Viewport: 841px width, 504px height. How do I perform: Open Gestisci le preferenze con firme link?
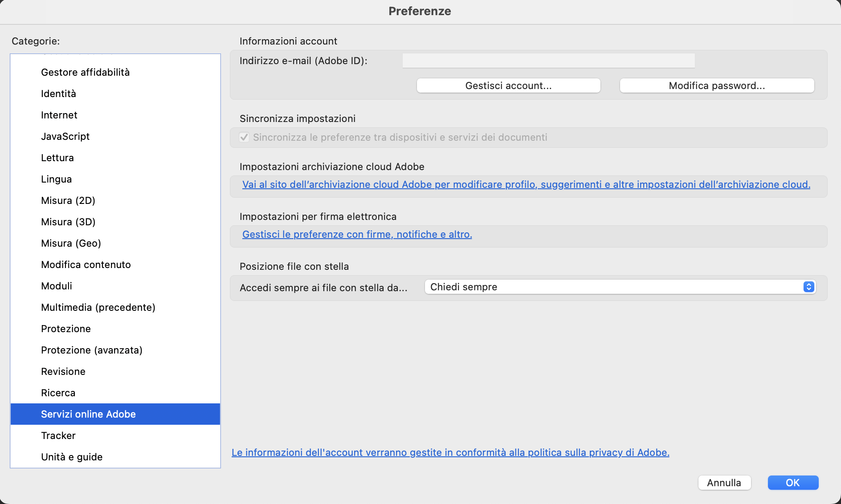point(357,234)
